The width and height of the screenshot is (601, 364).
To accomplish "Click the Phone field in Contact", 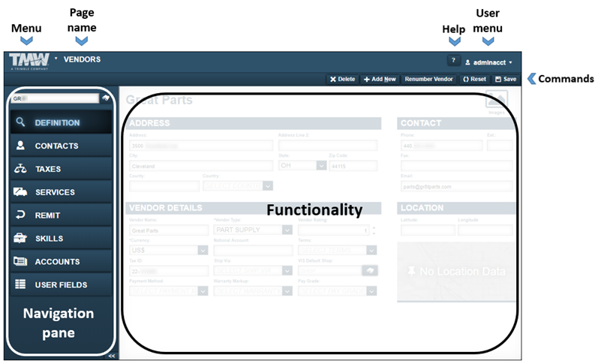I will (x=441, y=146).
